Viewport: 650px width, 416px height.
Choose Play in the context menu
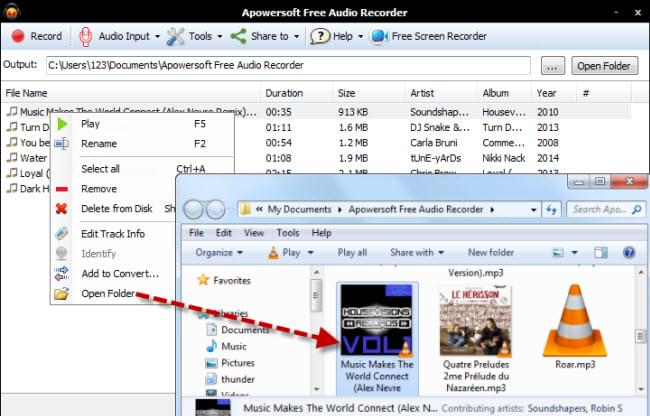(x=90, y=124)
